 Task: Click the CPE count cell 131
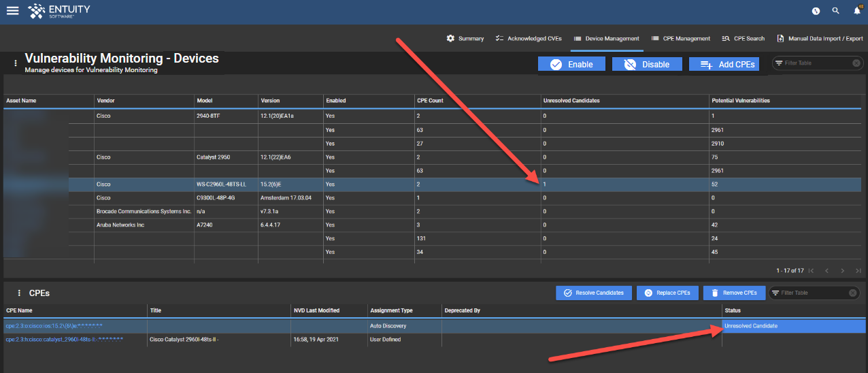click(478, 239)
